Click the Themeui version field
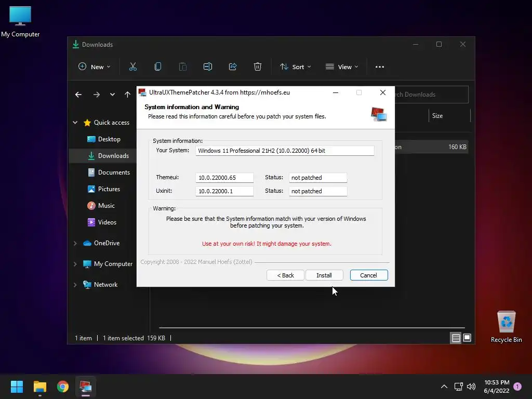The width and height of the screenshot is (532, 399). (x=224, y=178)
